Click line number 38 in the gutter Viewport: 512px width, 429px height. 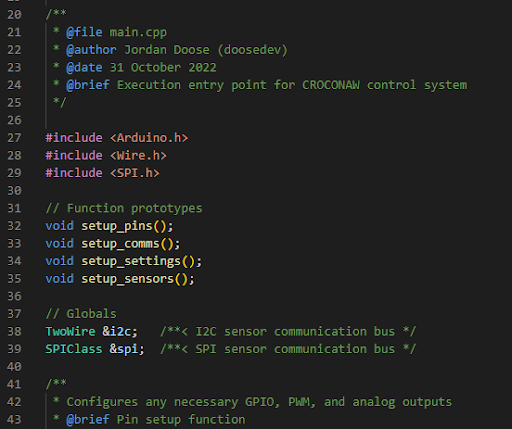click(14, 332)
